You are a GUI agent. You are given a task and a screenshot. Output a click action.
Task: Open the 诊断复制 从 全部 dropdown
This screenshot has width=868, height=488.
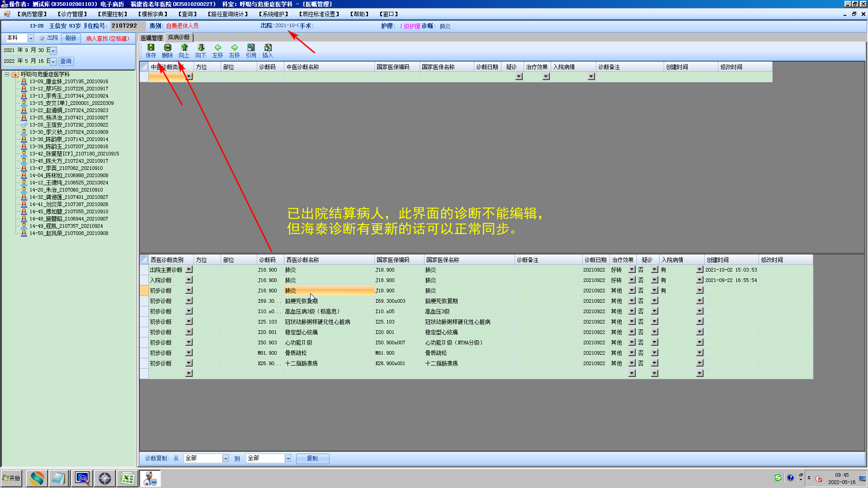(x=225, y=459)
